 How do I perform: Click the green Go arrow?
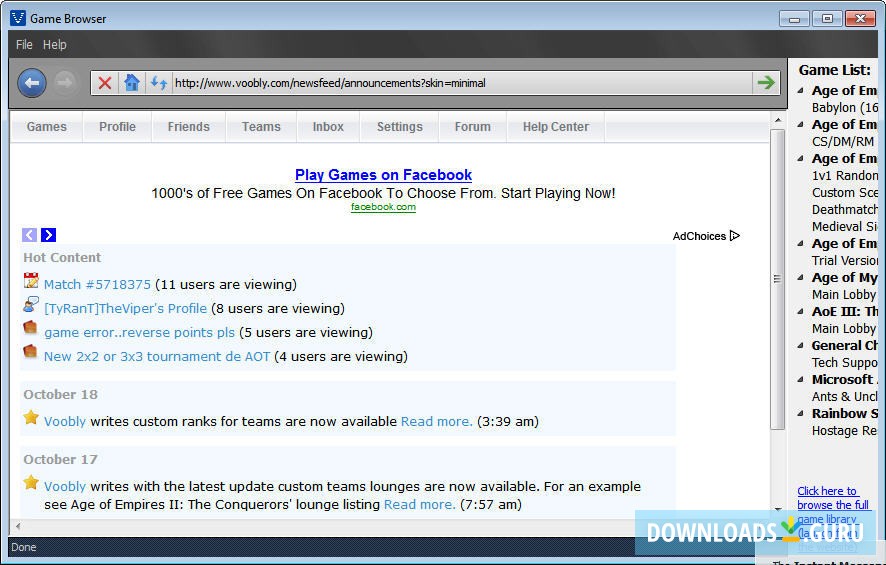[x=766, y=82]
